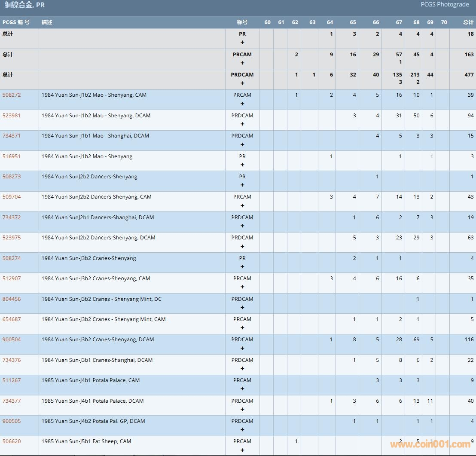This screenshot has width=476, height=456.
Task: Click the 称号 column header
Action: [242, 22]
